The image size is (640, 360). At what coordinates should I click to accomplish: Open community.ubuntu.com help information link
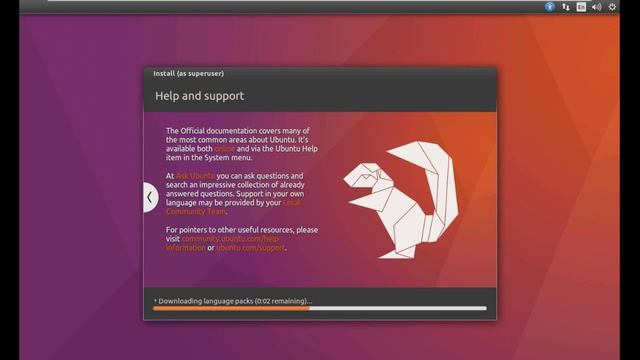[223, 243]
